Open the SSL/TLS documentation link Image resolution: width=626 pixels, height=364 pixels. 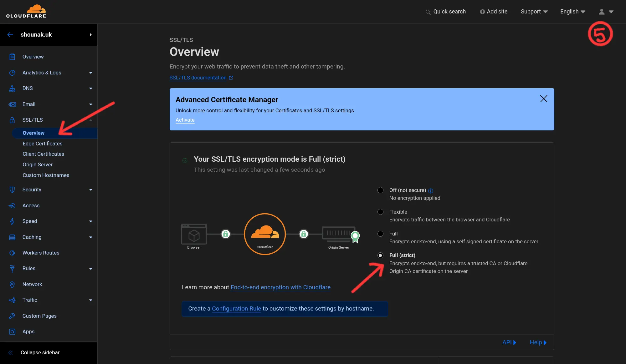coord(198,78)
